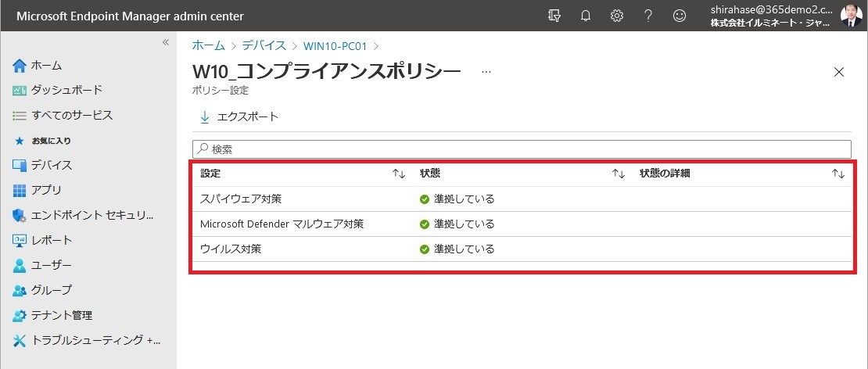Open エンドポイント セキュリティ menu item
868x369 pixels.
pos(92,215)
